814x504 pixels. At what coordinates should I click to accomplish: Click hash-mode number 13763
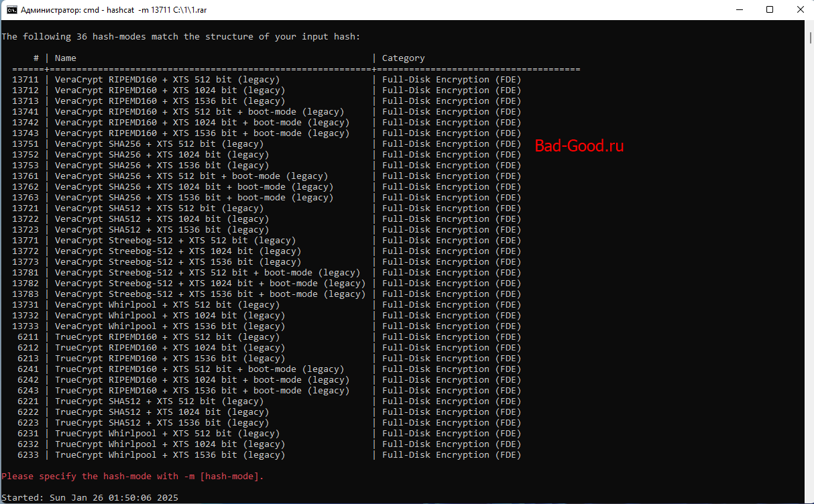[x=25, y=198]
